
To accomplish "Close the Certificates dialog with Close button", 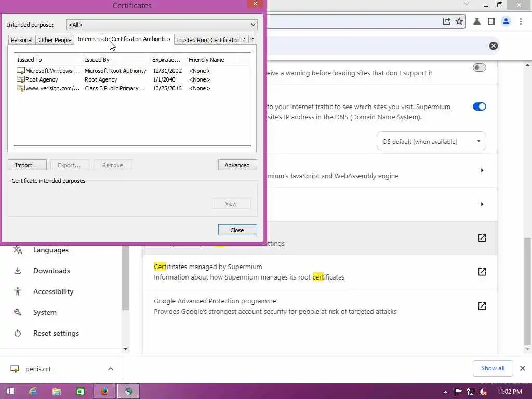I will pyautogui.click(x=237, y=230).
